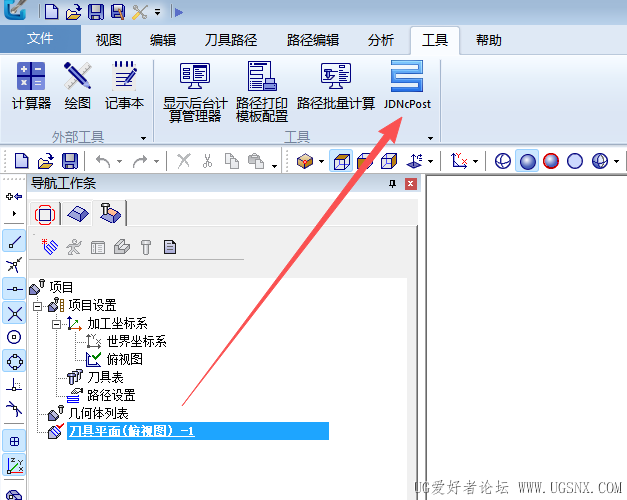Select the red-outlined sphere render mode
Image resolution: width=627 pixels, height=500 pixels.
coord(551,161)
